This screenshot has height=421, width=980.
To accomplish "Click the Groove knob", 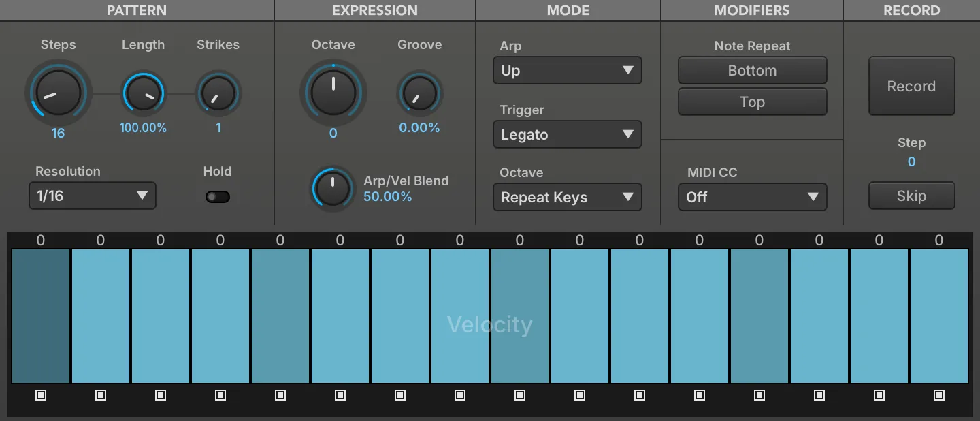I will point(420,94).
